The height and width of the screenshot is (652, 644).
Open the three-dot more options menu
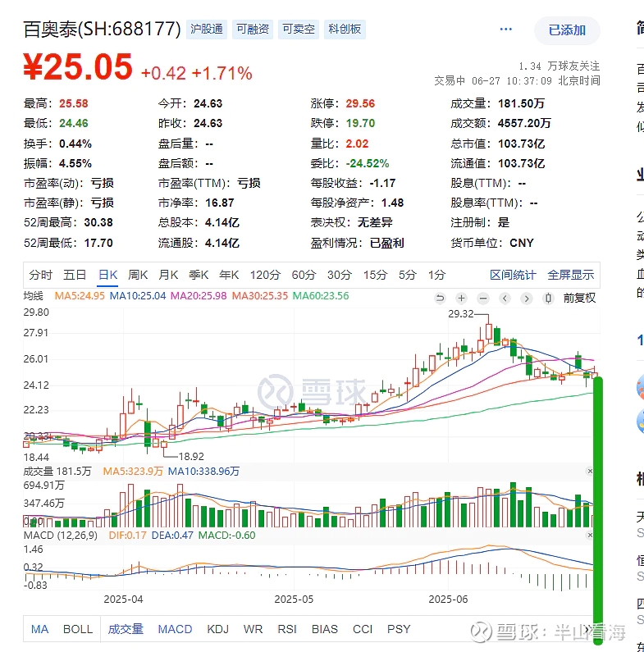(505, 29)
